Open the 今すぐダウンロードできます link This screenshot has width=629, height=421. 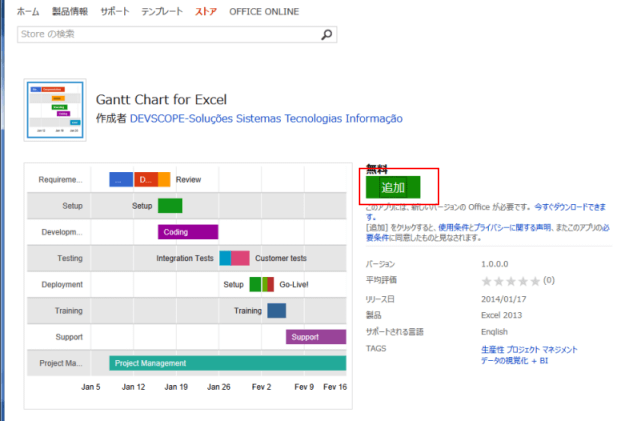coord(570,207)
